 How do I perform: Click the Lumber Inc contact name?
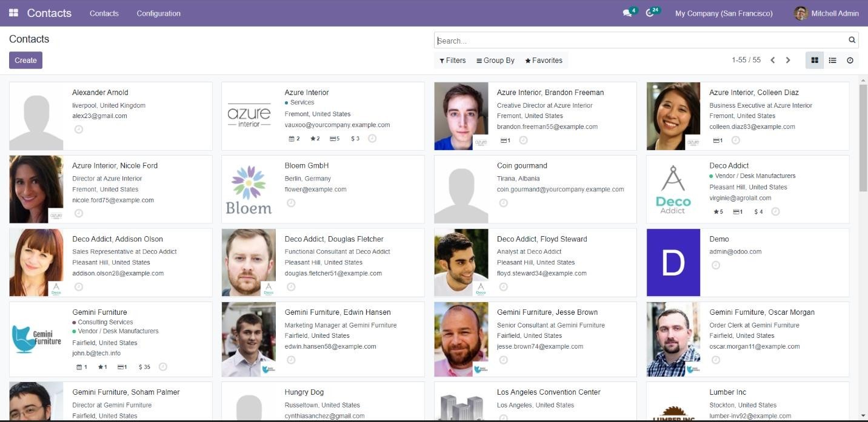pyautogui.click(x=727, y=392)
